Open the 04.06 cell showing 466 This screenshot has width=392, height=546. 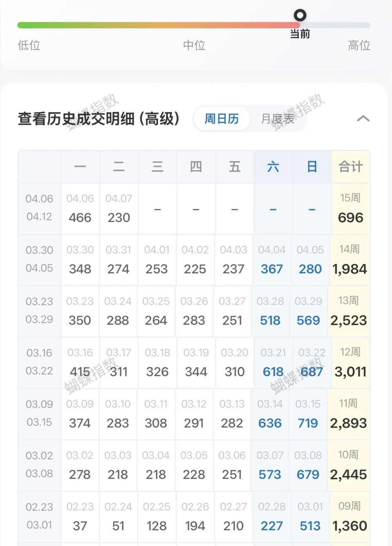pos(80,209)
